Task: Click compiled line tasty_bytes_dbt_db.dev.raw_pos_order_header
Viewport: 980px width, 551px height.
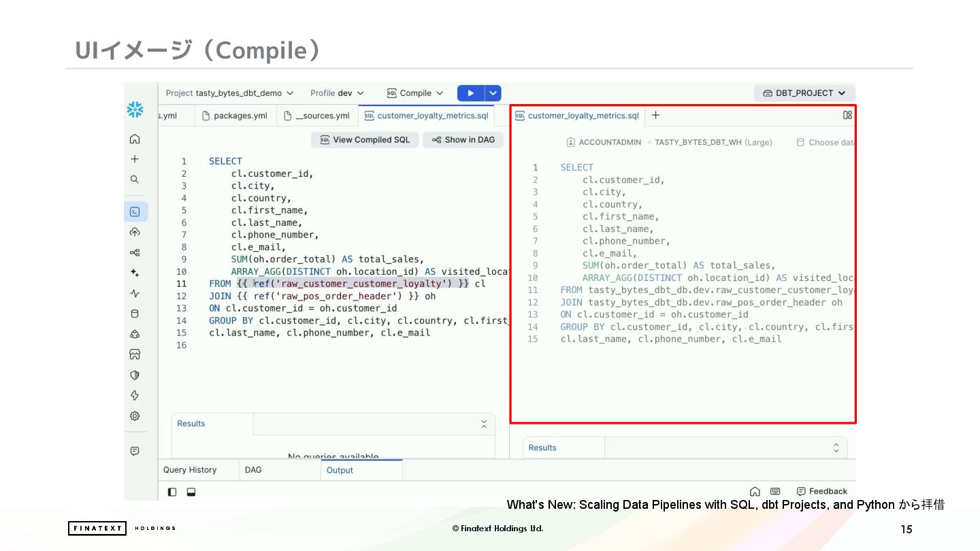Action: (707, 302)
